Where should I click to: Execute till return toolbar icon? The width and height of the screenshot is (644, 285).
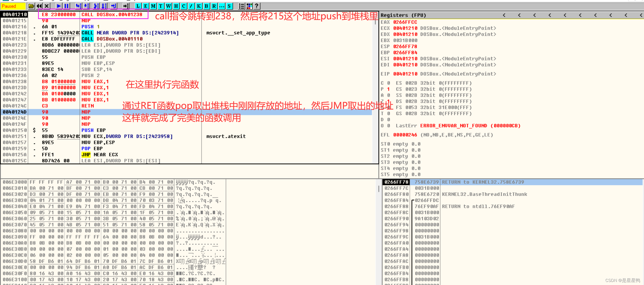113,6
